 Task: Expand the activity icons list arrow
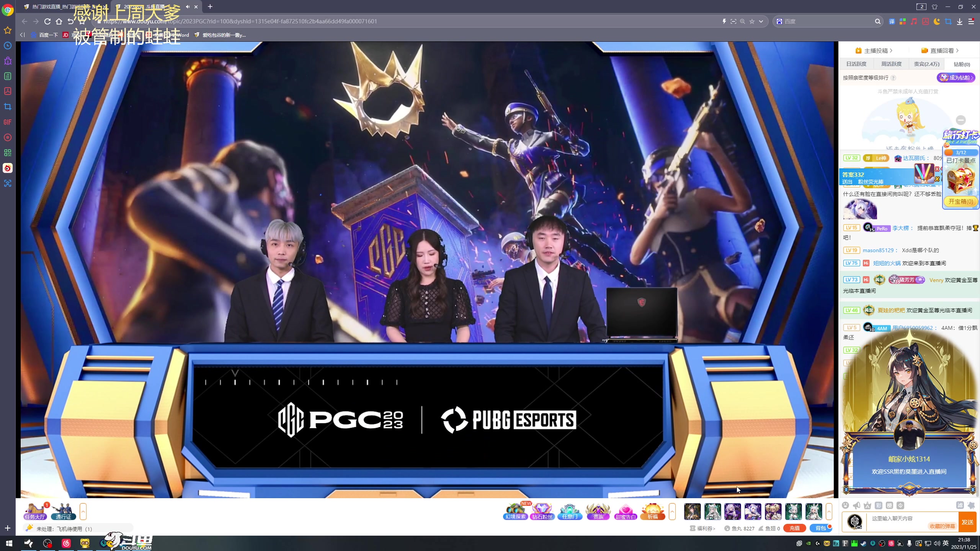point(672,512)
